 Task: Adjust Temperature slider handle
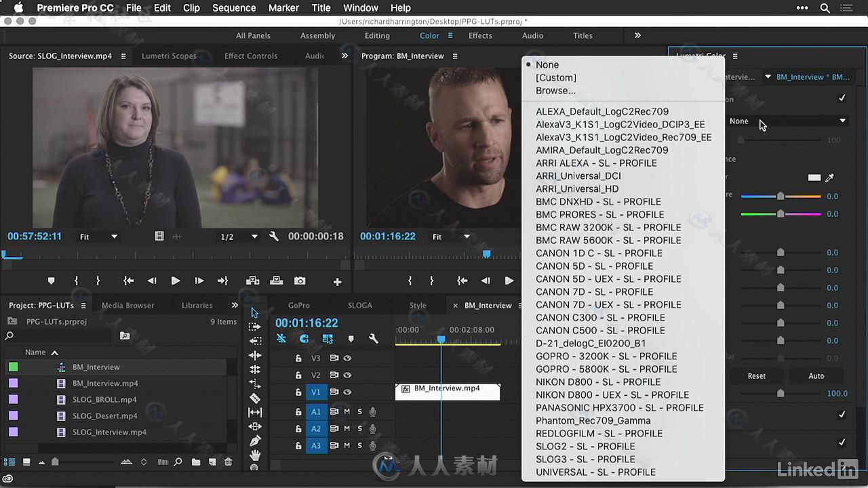[781, 196]
